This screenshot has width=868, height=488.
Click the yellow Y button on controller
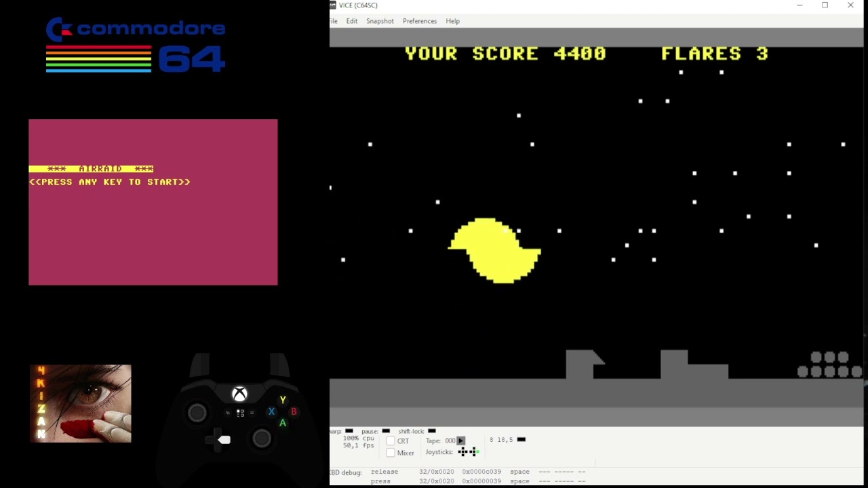283,400
